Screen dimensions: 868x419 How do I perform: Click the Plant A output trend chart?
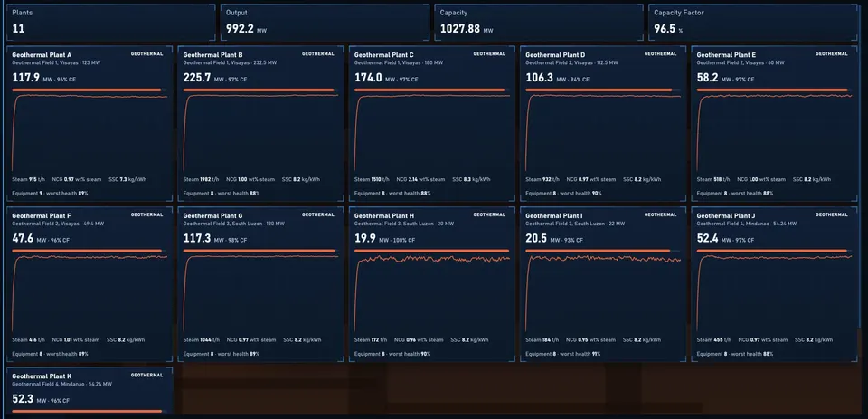(x=90, y=132)
